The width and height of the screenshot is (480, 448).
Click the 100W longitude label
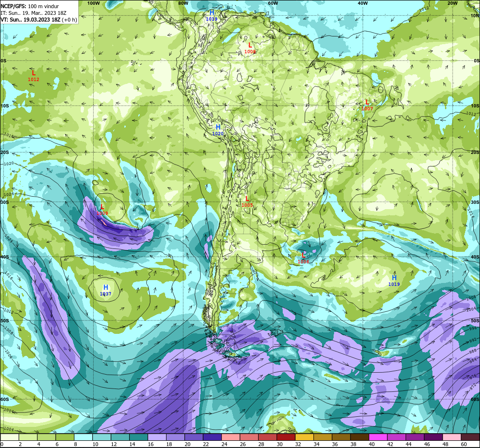point(94,3)
